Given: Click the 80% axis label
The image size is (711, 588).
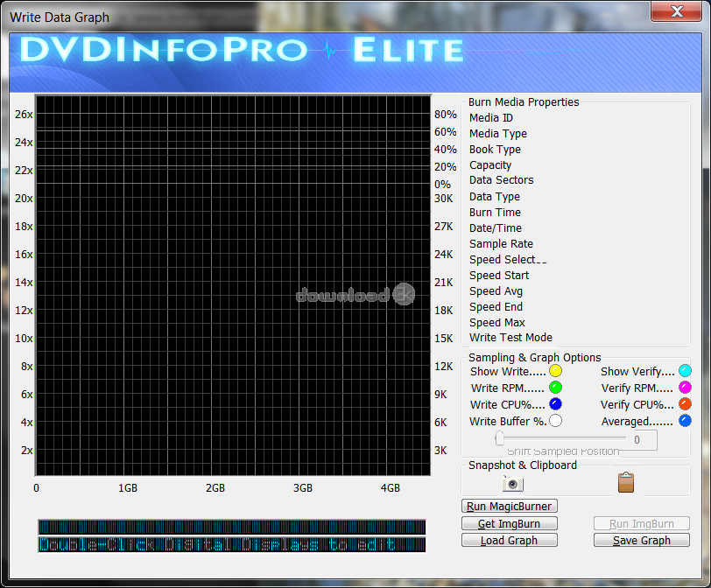Looking at the screenshot, I should click(446, 115).
